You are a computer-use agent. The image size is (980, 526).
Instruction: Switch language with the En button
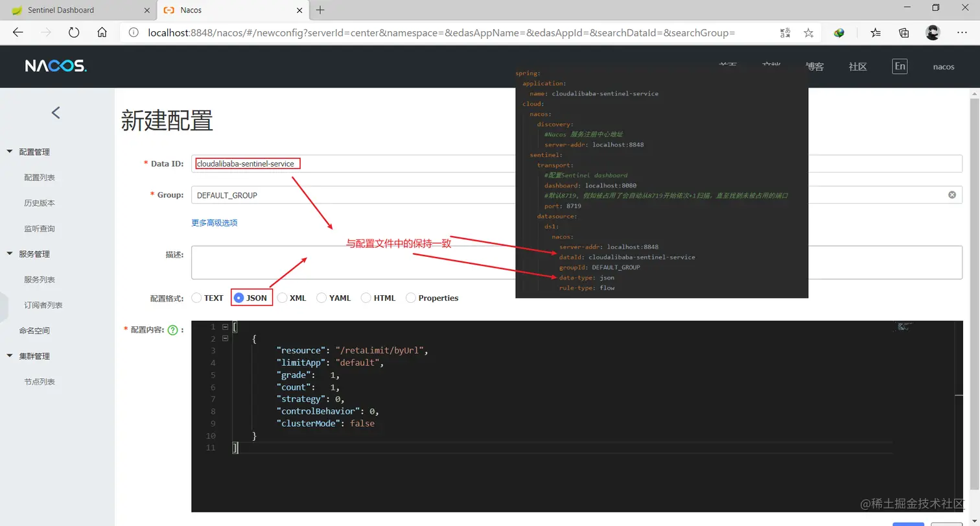(900, 66)
